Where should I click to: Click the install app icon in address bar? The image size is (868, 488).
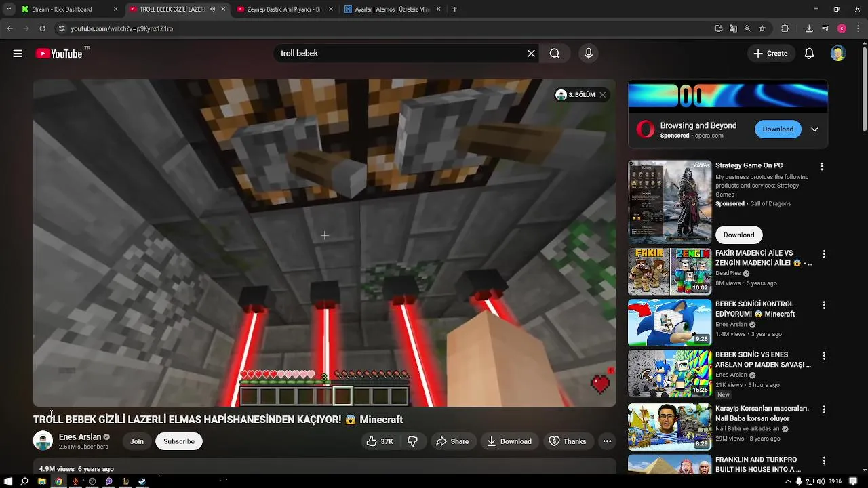point(719,28)
